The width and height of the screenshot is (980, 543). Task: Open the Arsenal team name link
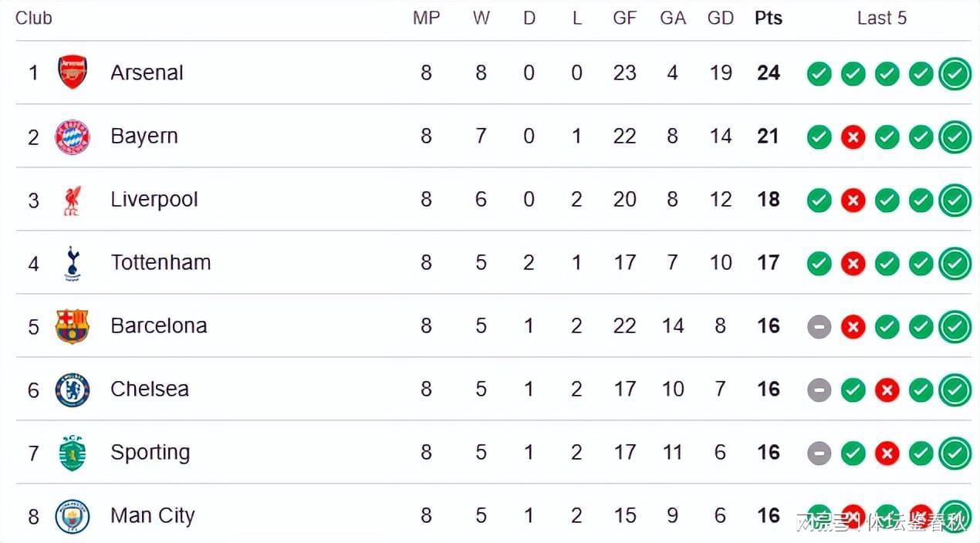tap(147, 73)
